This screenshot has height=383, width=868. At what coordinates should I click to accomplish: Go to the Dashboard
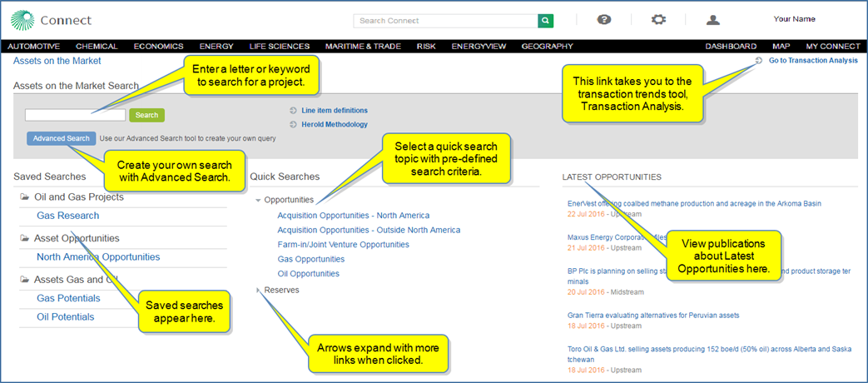(731, 47)
